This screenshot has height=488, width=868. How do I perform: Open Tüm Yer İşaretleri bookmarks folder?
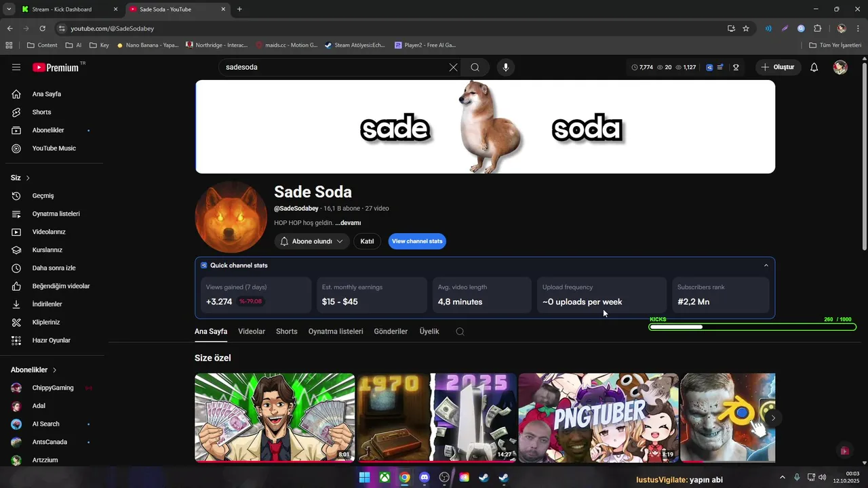pyautogui.click(x=835, y=45)
